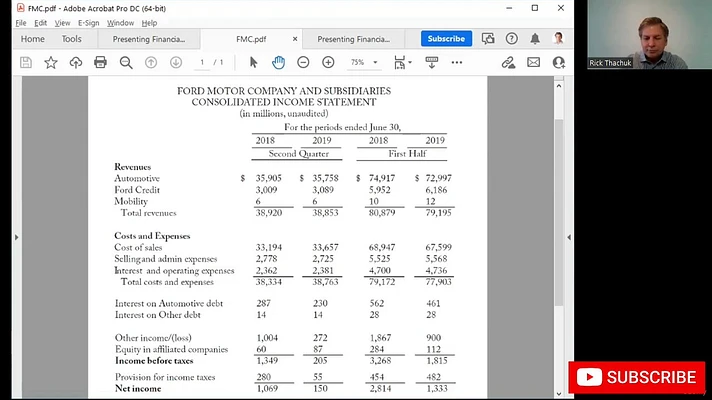
Task: Send file by email envelope icon
Action: tap(534, 63)
